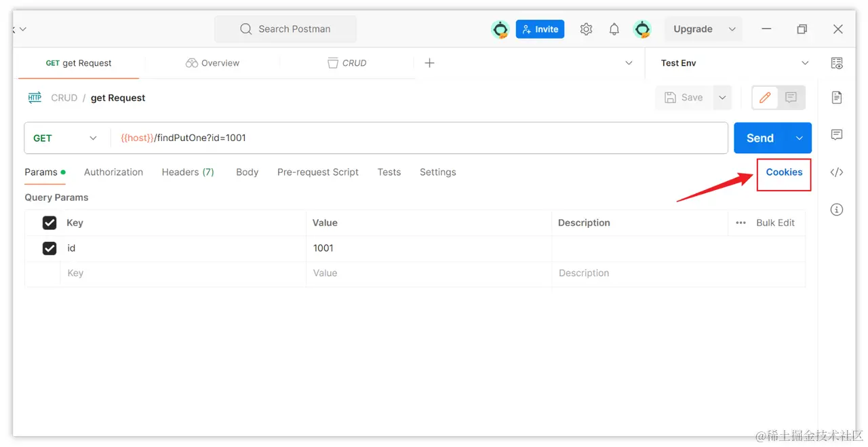
Task: Click the Cookies link
Action: click(784, 172)
